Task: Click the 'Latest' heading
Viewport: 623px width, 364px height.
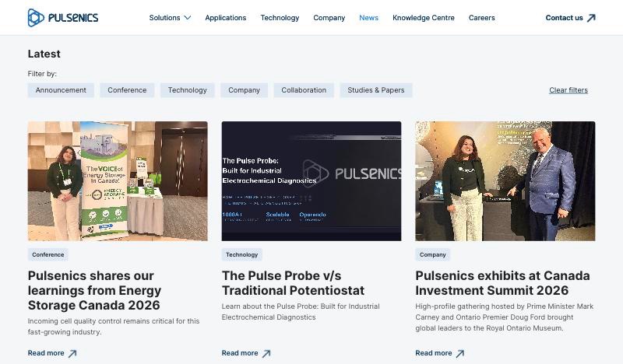Action: pos(44,54)
